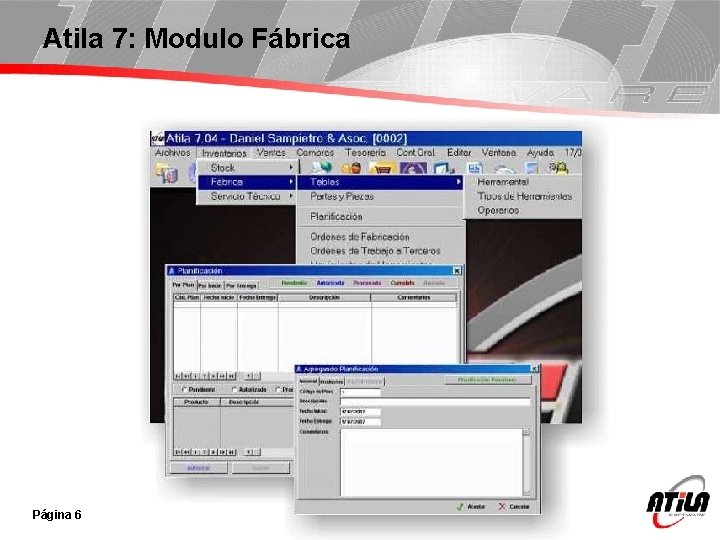This screenshot has width=720, height=540.
Task: Select Planificación in the Fábrica menu
Action: pyautogui.click(x=380, y=216)
